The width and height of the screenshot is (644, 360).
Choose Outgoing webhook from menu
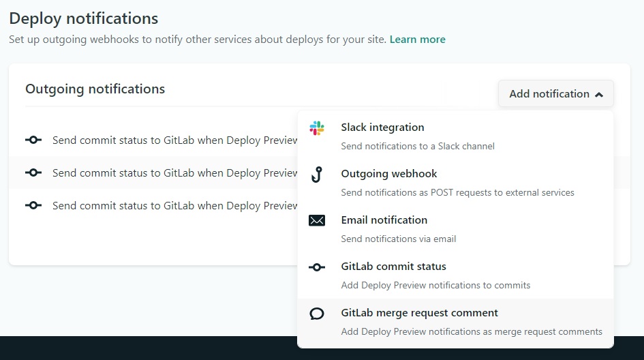tap(455, 182)
